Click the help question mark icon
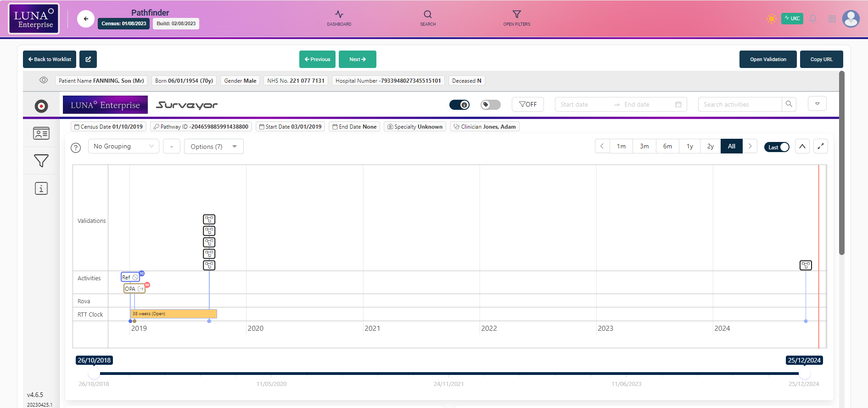The width and height of the screenshot is (868, 408). [x=76, y=147]
